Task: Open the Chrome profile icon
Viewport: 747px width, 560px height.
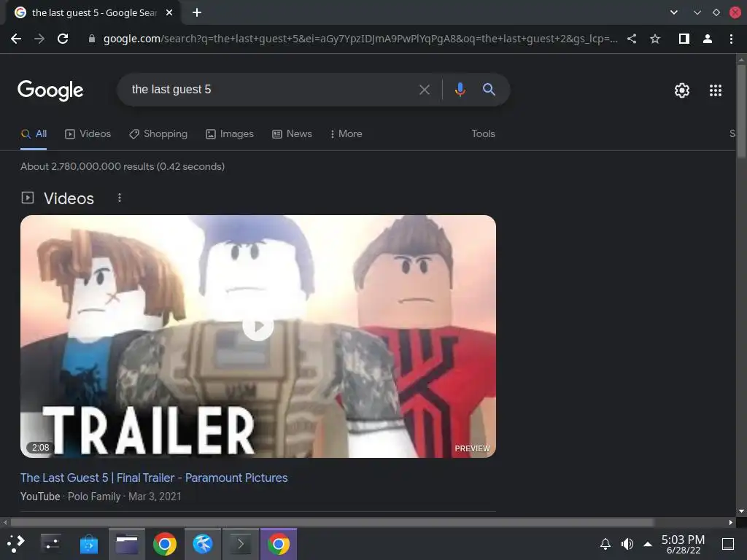Action: (x=708, y=39)
